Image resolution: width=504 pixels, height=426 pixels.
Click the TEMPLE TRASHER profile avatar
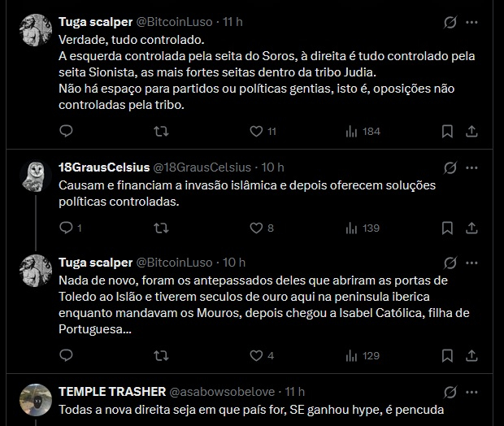35,400
